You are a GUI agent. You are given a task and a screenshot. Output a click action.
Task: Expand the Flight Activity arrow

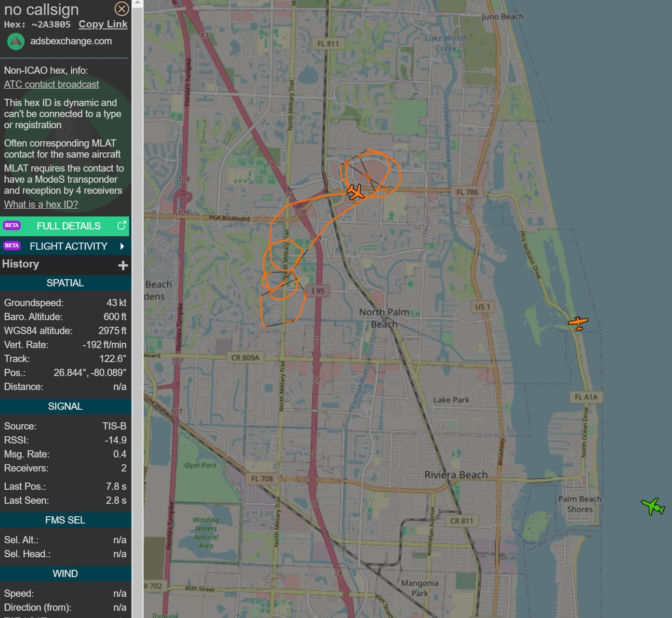point(122,246)
